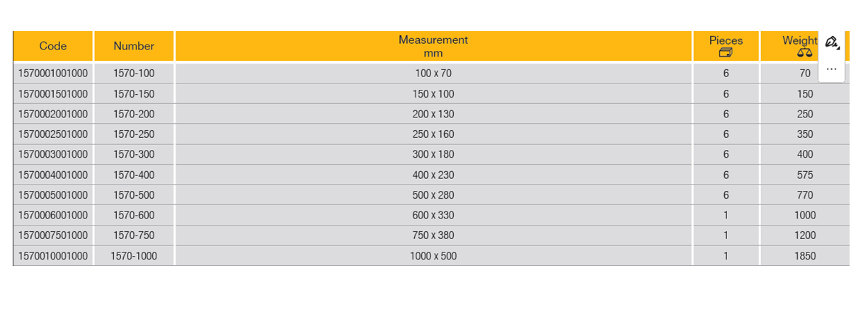Open the three-dots more options menu
This screenshot has width=868, height=309.
(x=832, y=69)
